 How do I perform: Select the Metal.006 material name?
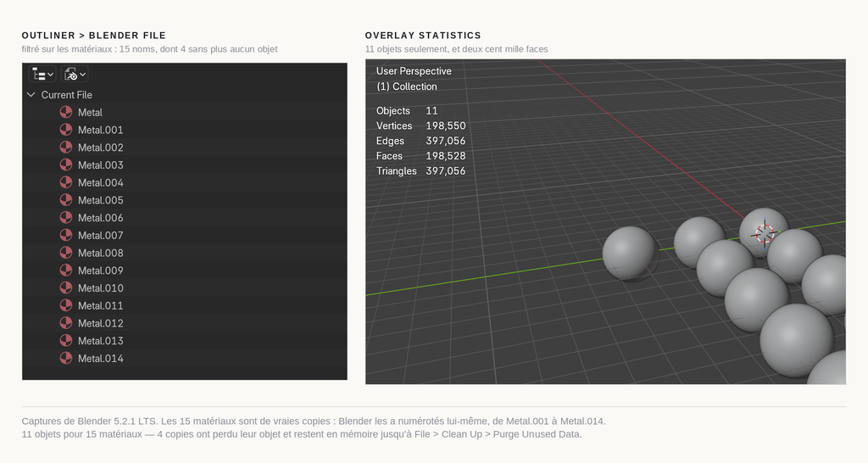click(x=101, y=218)
